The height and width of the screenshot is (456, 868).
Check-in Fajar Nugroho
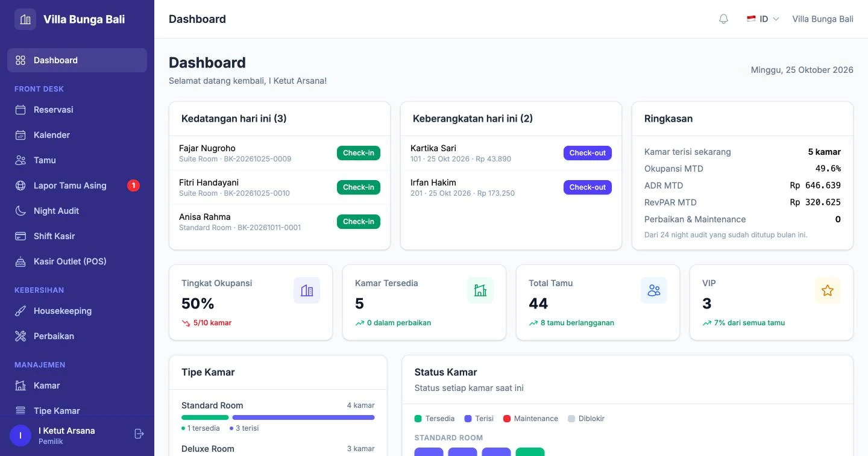coord(359,153)
